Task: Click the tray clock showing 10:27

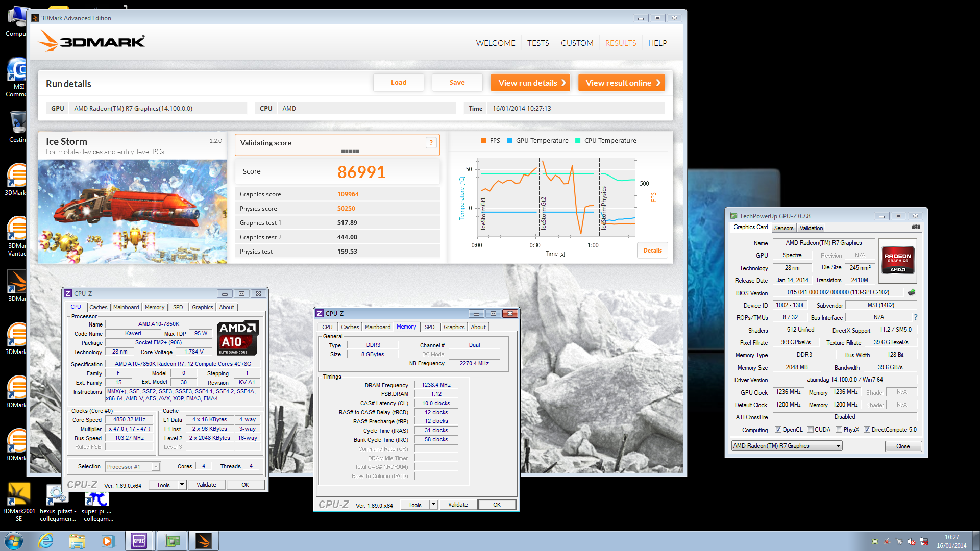Action: [x=951, y=541]
